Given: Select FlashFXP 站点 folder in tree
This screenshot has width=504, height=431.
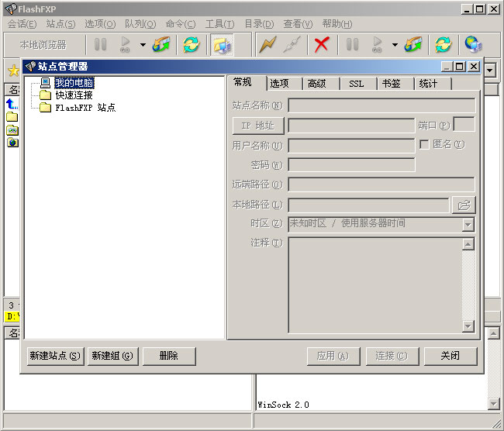Looking at the screenshot, I should click(x=85, y=108).
